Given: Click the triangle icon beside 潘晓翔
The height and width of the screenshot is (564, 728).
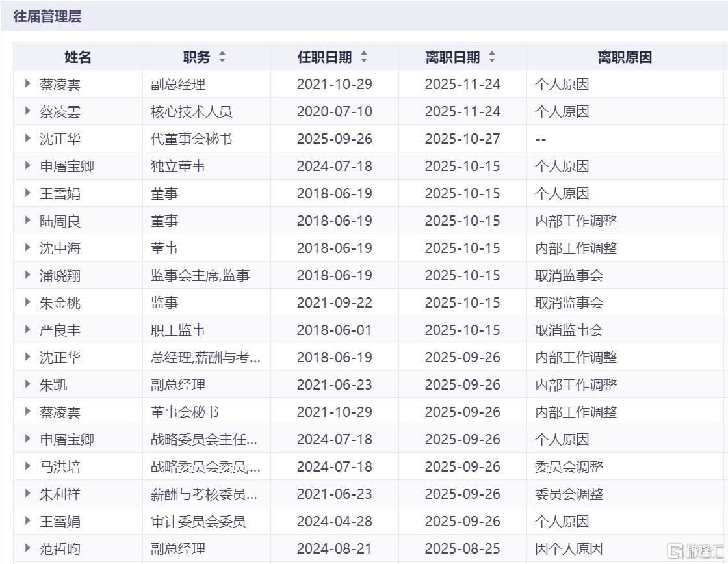Looking at the screenshot, I should point(28,275).
